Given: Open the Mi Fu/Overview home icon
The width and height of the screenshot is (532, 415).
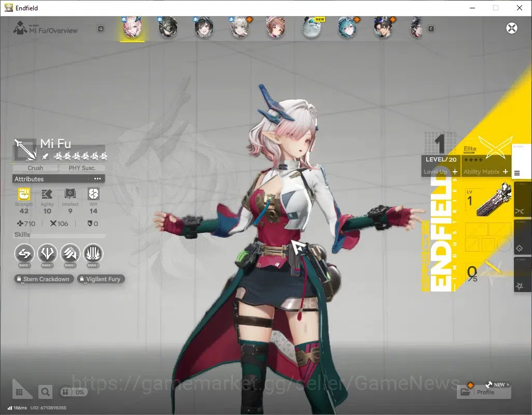Looking at the screenshot, I should click(x=20, y=28).
